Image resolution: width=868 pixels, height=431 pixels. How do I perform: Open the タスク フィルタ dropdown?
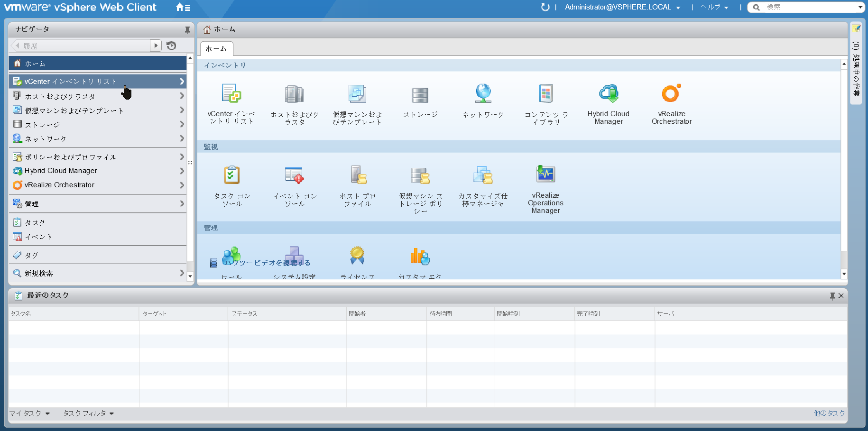pyautogui.click(x=89, y=413)
